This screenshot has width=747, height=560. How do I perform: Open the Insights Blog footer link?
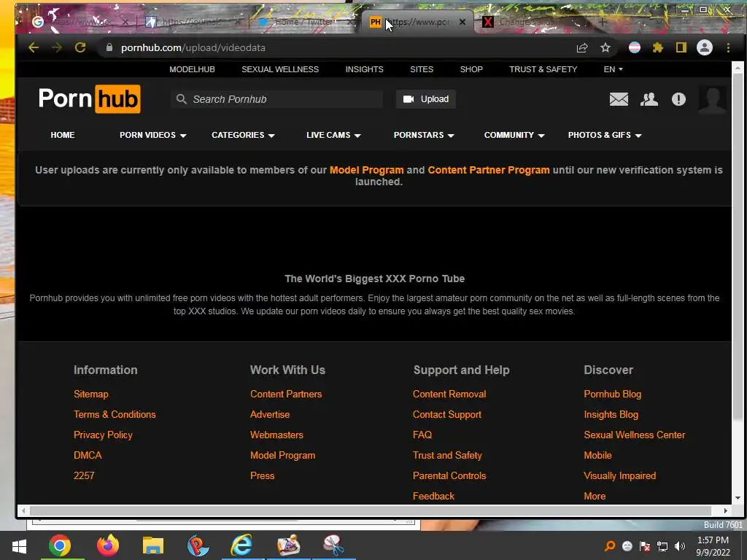pyautogui.click(x=611, y=414)
